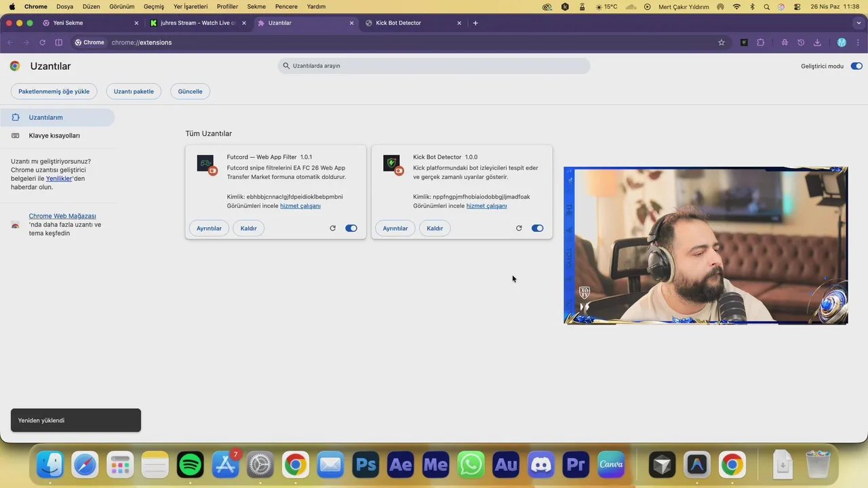Open System Settings gear in the Dock
The image size is (868, 488).
[x=260, y=465]
